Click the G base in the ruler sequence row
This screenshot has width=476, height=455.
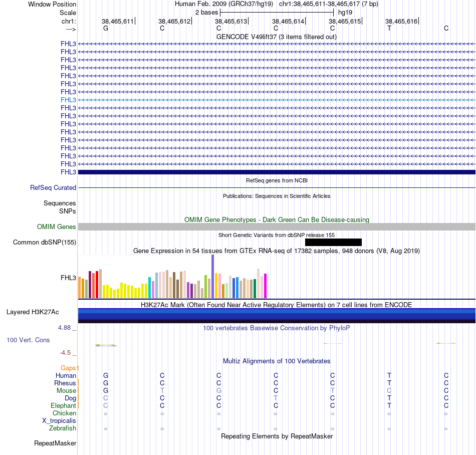(x=106, y=28)
